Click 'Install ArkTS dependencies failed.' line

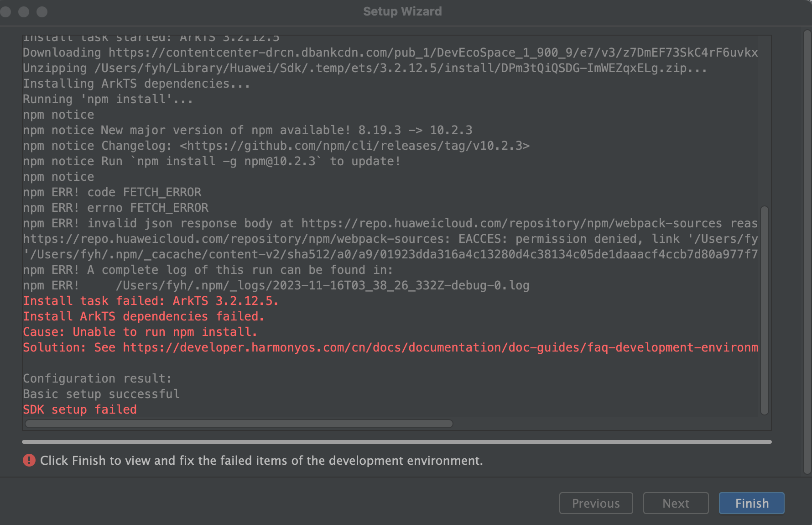[144, 316]
